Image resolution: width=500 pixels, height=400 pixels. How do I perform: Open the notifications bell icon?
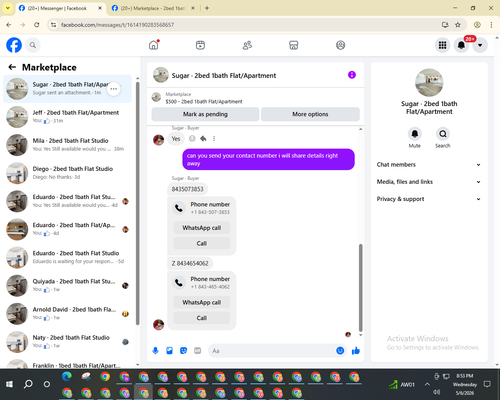coord(461,45)
